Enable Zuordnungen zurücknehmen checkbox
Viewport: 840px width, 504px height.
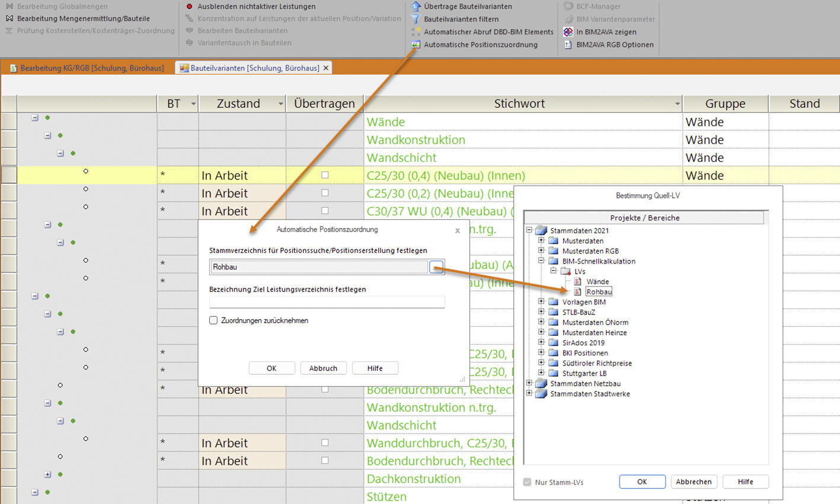point(213,320)
